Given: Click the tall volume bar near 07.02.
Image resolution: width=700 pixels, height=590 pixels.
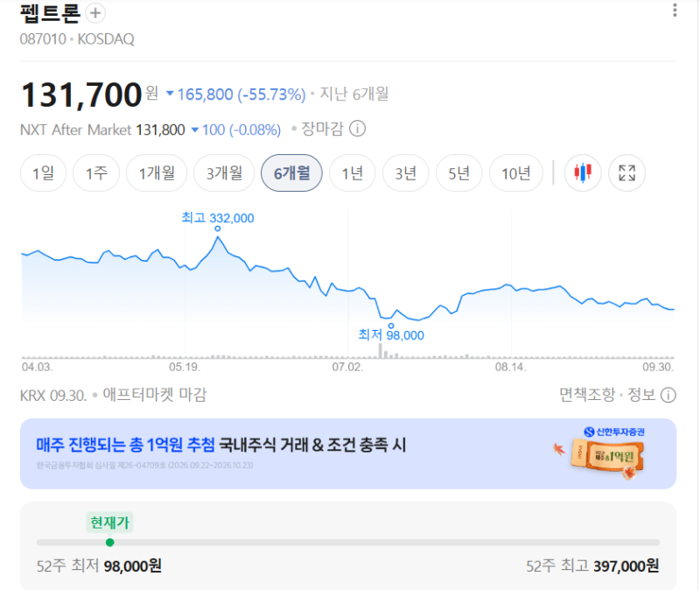Looking at the screenshot, I should click(381, 351).
